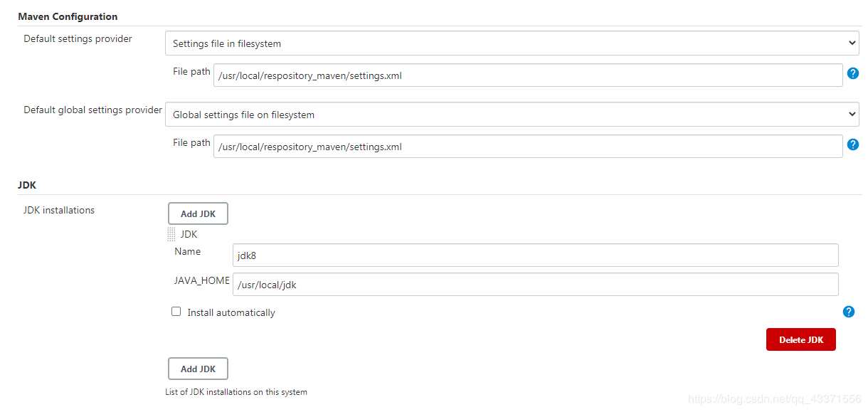The width and height of the screenshot is (868, 412).
Task: Click the JDK installations label
Action: tap(59, 210)
